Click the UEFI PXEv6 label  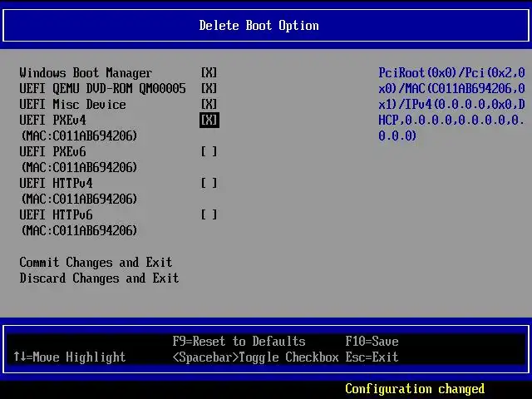(52, 151)
